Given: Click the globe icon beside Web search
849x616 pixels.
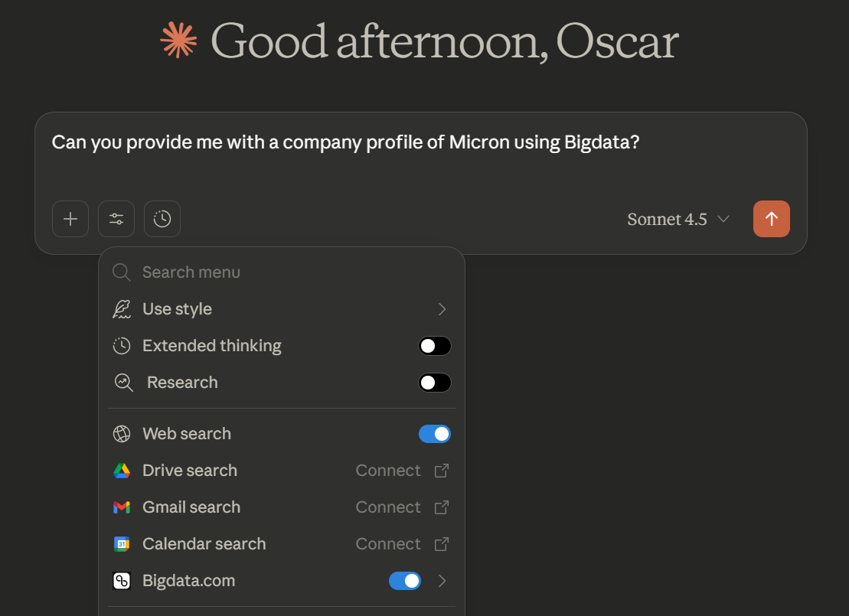Looking at the screenshot, I should (x=122, y=434).
